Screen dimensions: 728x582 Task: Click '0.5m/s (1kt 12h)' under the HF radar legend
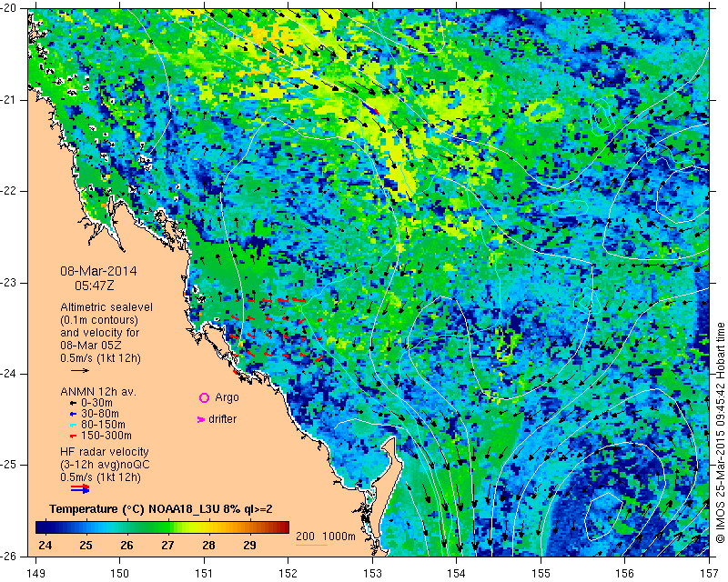pyautogui.click(x=100, y=477)
